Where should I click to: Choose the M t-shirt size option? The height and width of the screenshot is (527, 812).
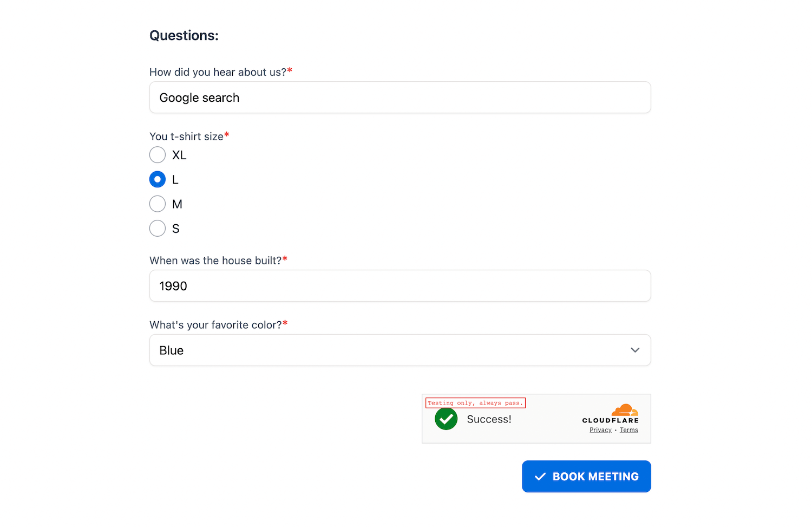(158, 204)
